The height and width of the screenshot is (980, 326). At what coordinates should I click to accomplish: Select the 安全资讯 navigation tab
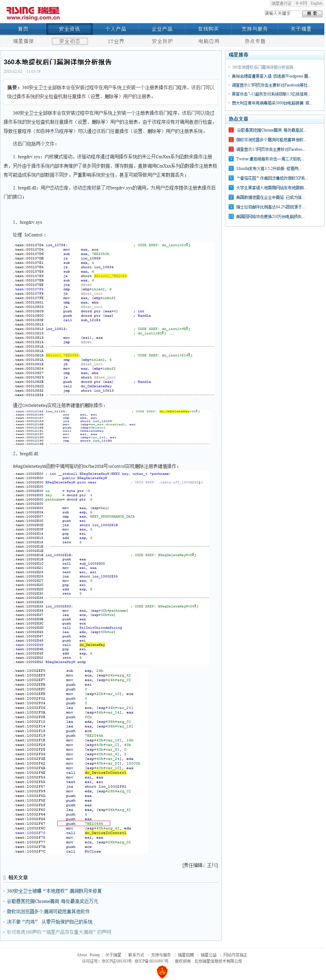tap(69, 29)
